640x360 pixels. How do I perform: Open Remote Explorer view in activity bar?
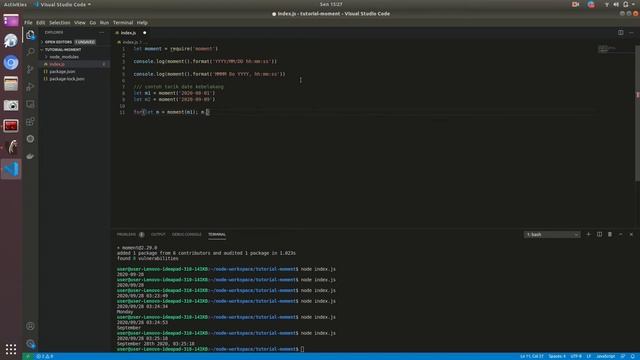coord(30,104)
